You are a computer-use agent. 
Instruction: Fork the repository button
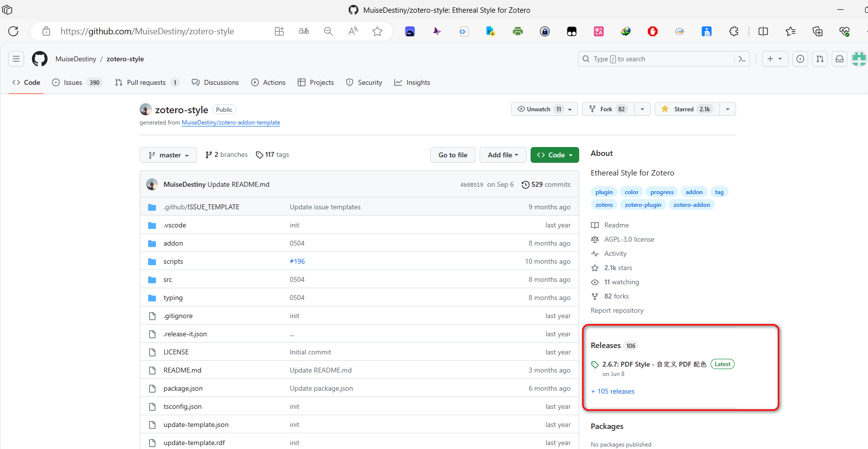(x=608, y=109)
